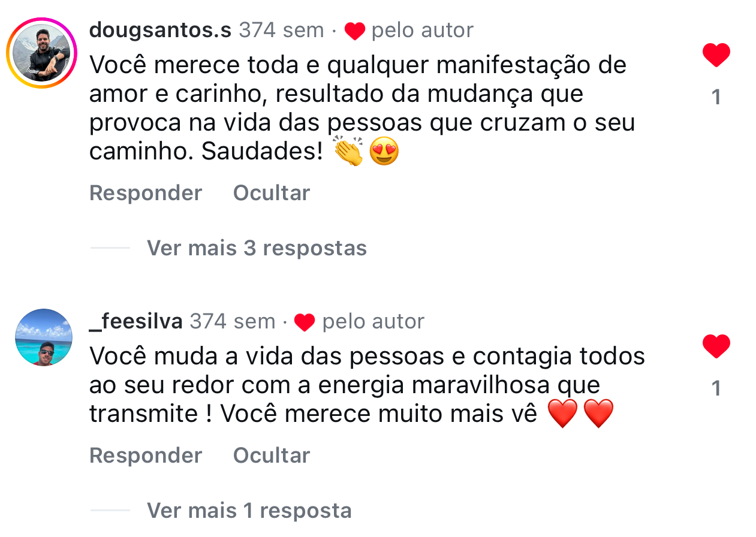Open _feesilva's beach profile picture
This screenshot has width=756, height=537.
coord(43,337)
